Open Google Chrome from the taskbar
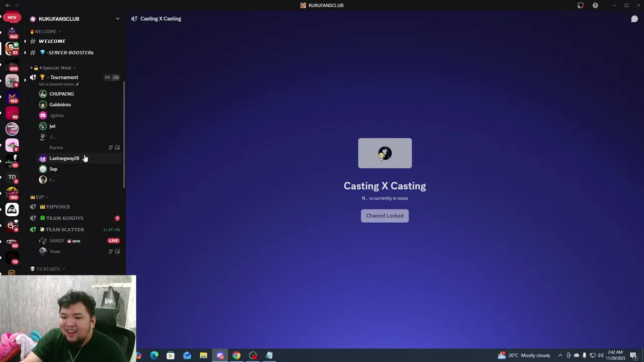 pos(236,355)
